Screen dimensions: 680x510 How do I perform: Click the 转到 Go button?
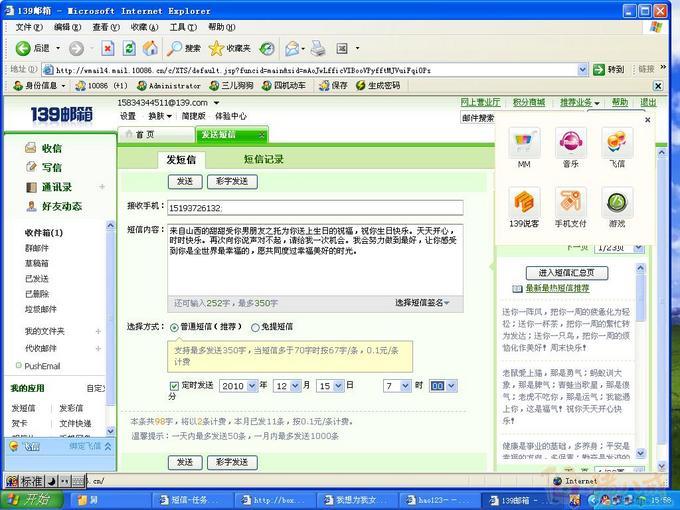(609, 69)
